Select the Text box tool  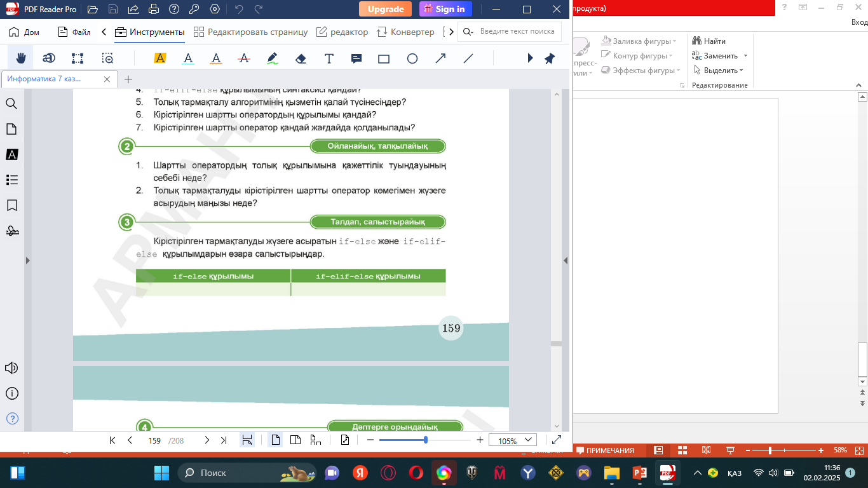(329, 58)
